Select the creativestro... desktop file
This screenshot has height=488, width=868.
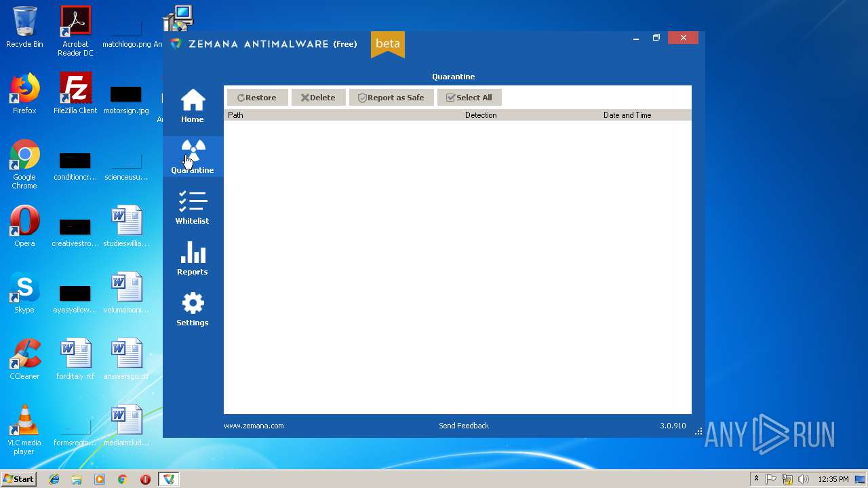click(x=75, y=232)
